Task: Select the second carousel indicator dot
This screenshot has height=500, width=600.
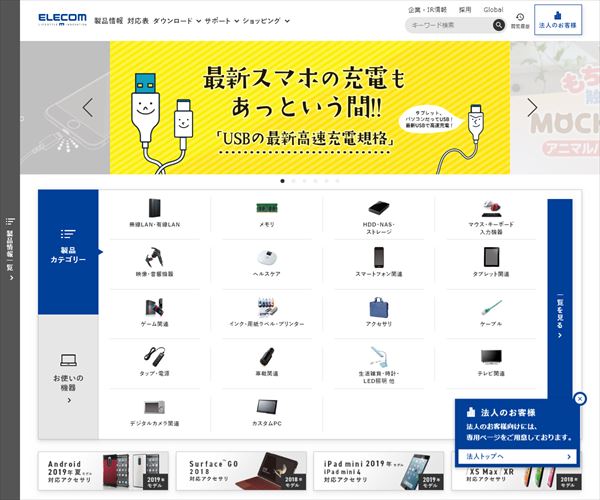Action: pos(293,181)
